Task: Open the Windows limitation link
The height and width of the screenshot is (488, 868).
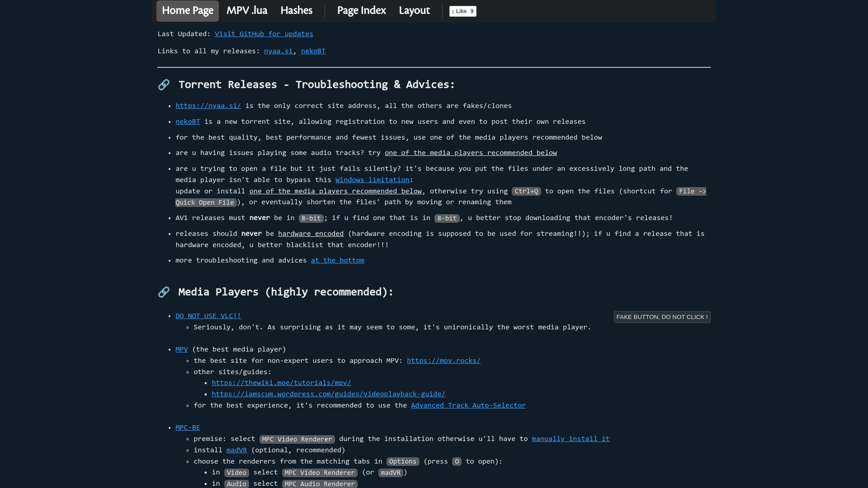Action: (372, 180)
